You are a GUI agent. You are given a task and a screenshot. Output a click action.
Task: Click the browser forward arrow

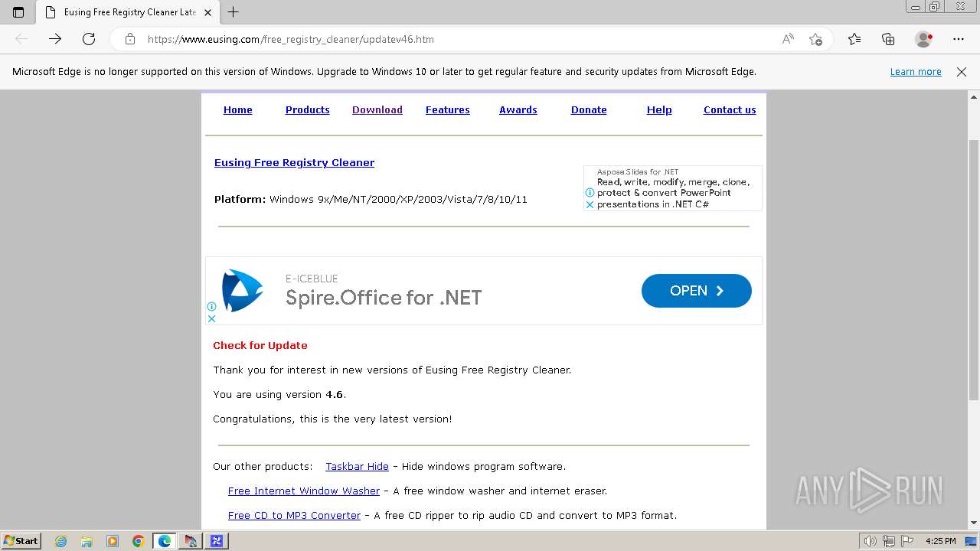[55, 39]
